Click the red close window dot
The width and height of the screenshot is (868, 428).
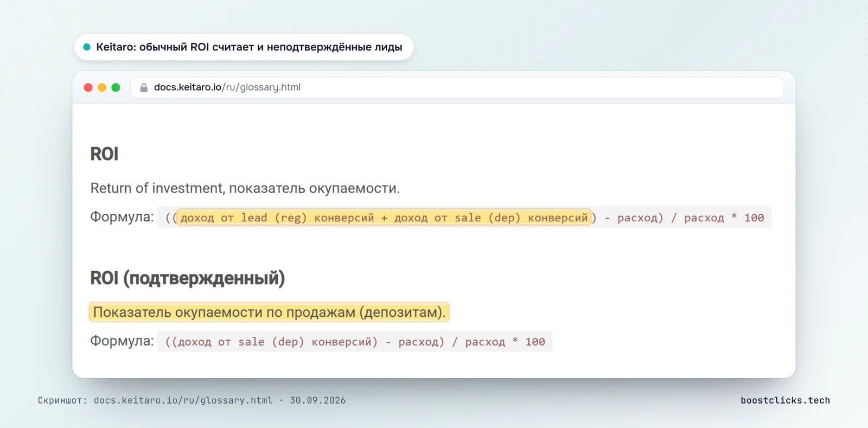88,87
